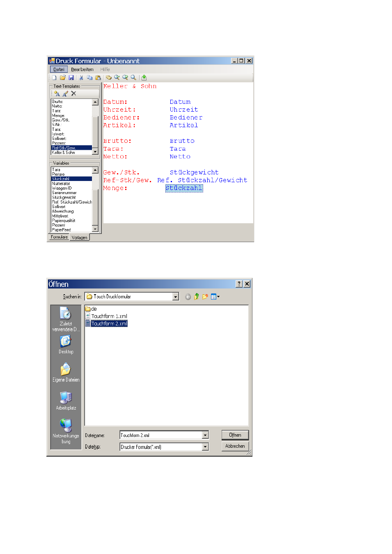The image size is (392, 554).
Task: Expand the Dateityp dropdown arrow
Action: pos(205,447)
